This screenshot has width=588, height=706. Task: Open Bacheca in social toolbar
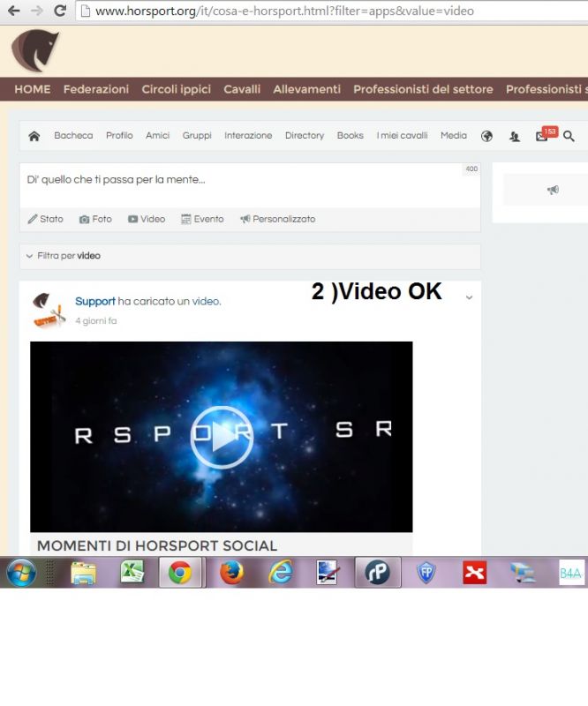click(x=73, y=136)
